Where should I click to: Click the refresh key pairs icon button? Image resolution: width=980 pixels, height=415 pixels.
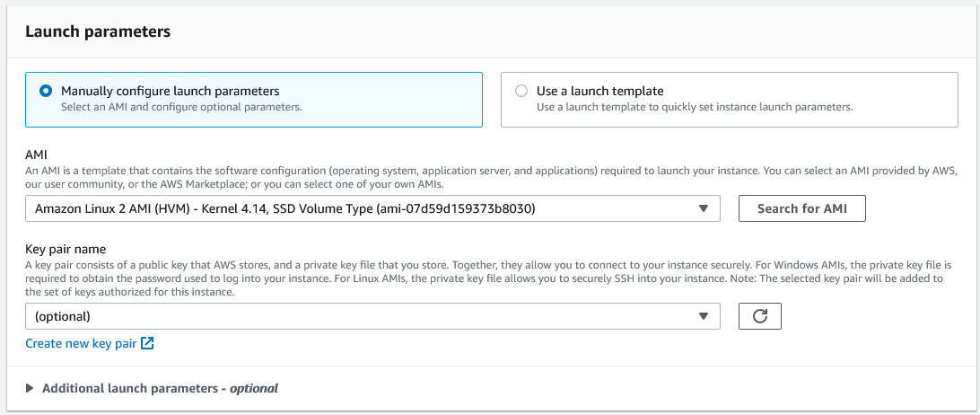click(759, 316)
